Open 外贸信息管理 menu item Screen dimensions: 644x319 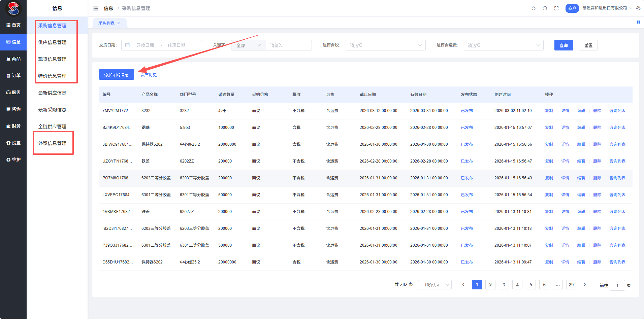[52, 143]
